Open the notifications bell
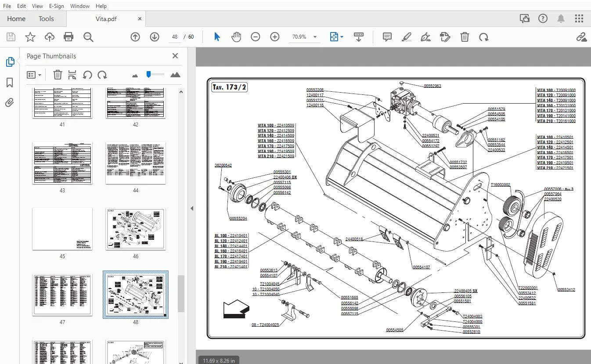 561,18
